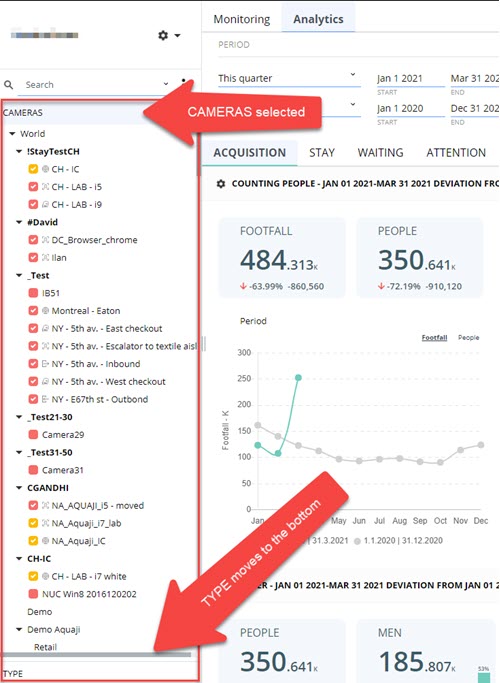The width and height of the screenshot is (500, 683).
Task: Open the STAY analytics tab
Action: coord(322,152)
